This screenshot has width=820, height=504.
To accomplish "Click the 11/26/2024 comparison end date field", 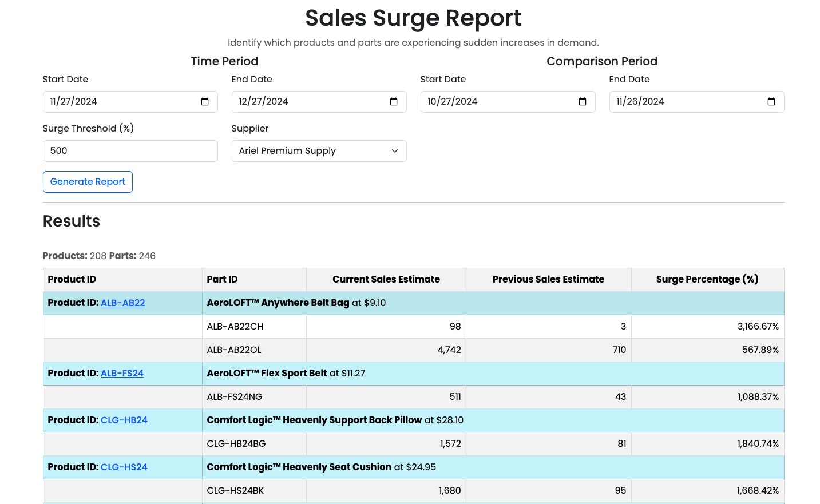I will pos(696,102).
